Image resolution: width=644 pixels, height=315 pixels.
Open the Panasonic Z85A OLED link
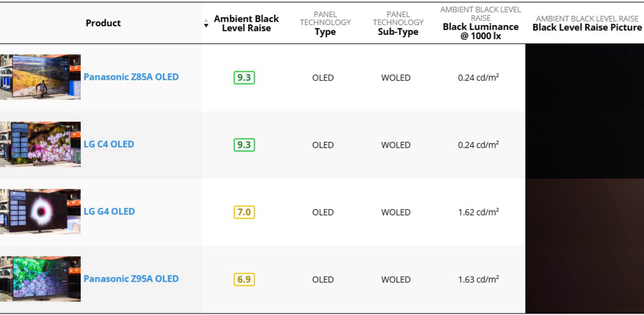click(131, 77)
